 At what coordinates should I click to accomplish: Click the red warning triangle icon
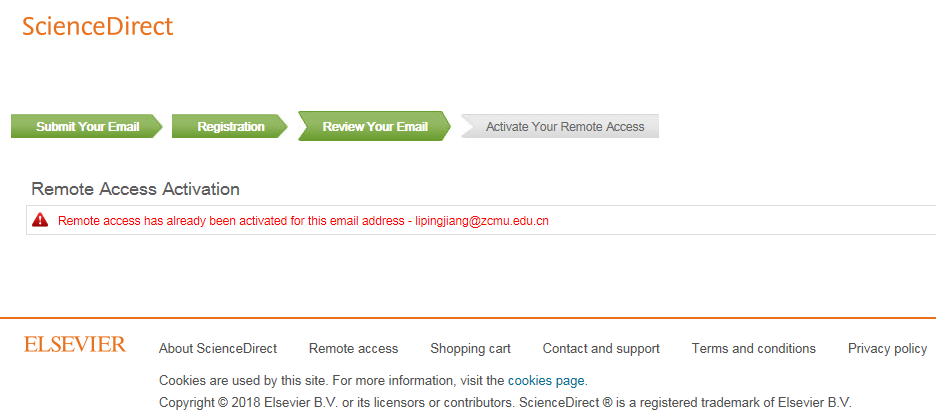point(40,220)
